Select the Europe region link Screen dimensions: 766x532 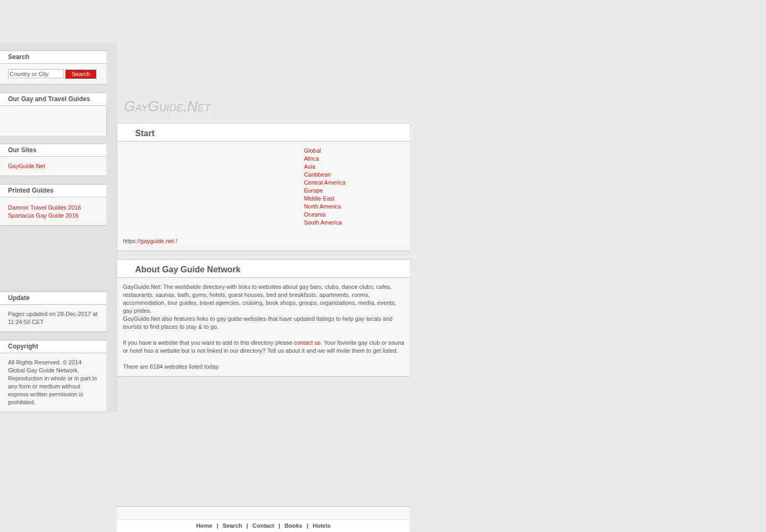coord(313,190)
